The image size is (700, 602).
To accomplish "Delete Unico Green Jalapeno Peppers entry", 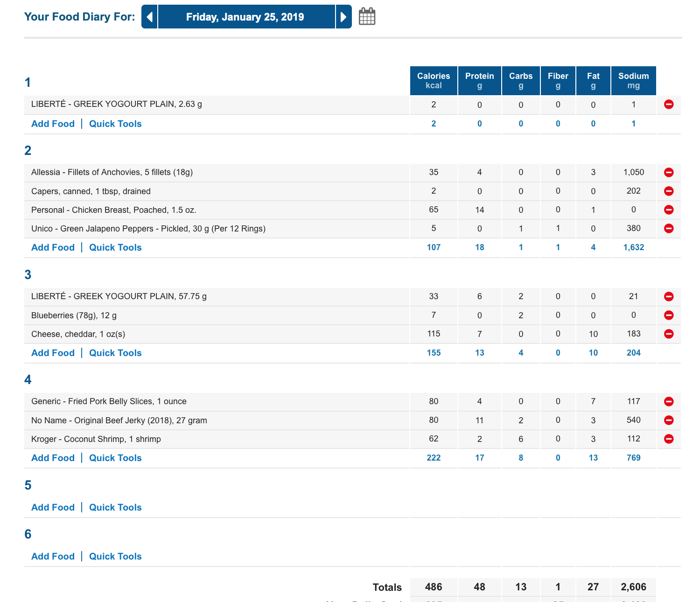I will point(669,228).
